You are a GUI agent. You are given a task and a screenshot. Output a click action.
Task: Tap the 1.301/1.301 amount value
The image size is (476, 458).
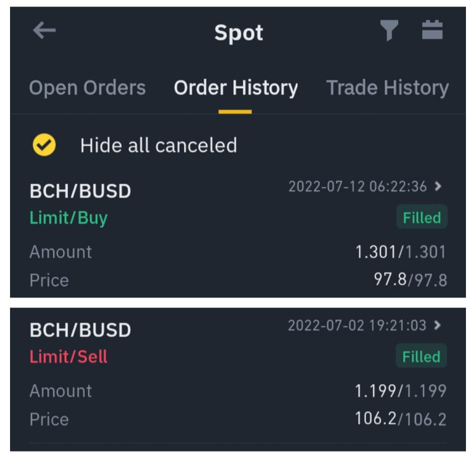coord(401,252)
